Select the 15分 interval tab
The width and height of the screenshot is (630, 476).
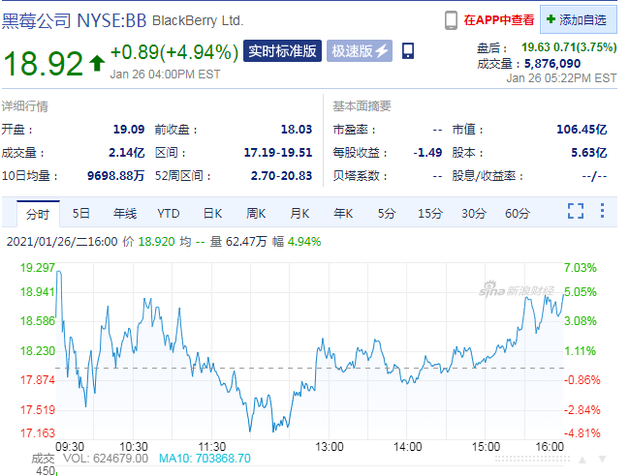[x=430, y=213]
